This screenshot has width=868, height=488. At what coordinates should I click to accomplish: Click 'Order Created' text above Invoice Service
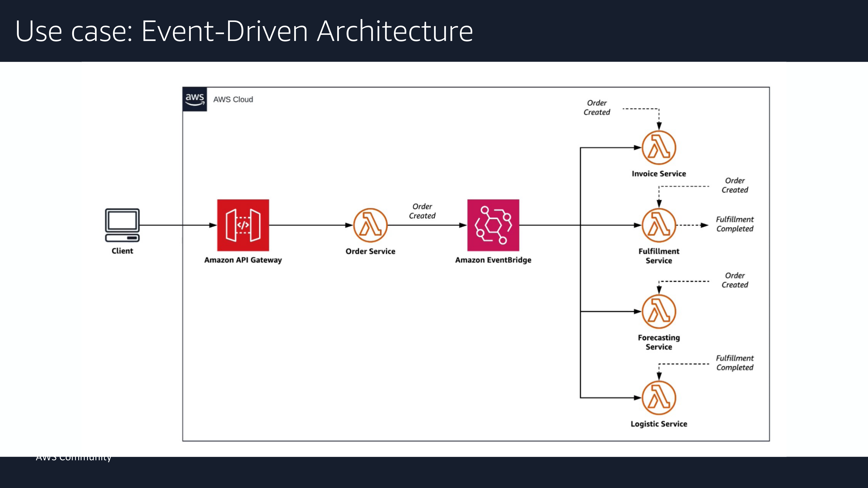(597, 108)
